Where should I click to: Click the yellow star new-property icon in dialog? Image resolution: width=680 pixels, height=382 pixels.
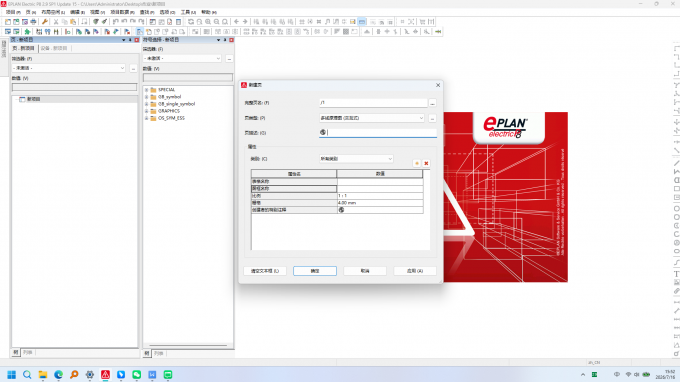pyautogui.click(x=417, y=163)
